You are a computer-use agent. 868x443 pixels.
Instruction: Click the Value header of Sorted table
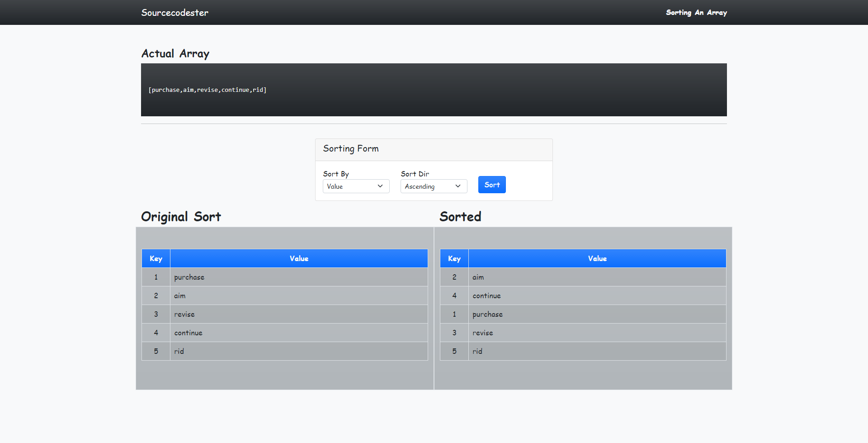click(x=597, y=258)
